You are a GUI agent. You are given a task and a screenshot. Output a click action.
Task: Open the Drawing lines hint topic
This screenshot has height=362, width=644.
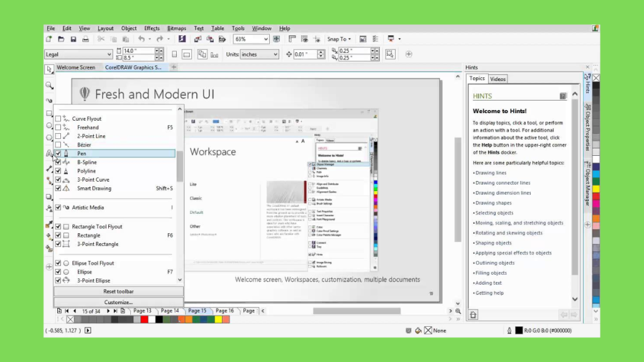tap(491, 173)
